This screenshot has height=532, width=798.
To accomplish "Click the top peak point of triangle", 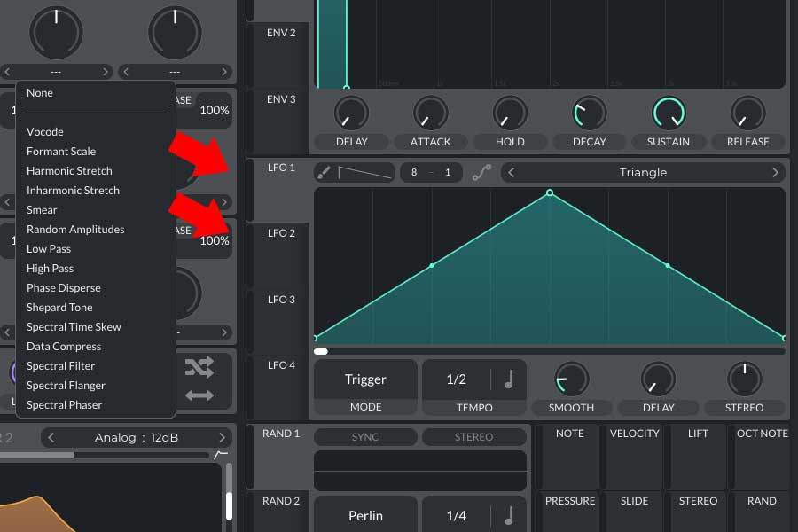I will (x=550, y=192).
